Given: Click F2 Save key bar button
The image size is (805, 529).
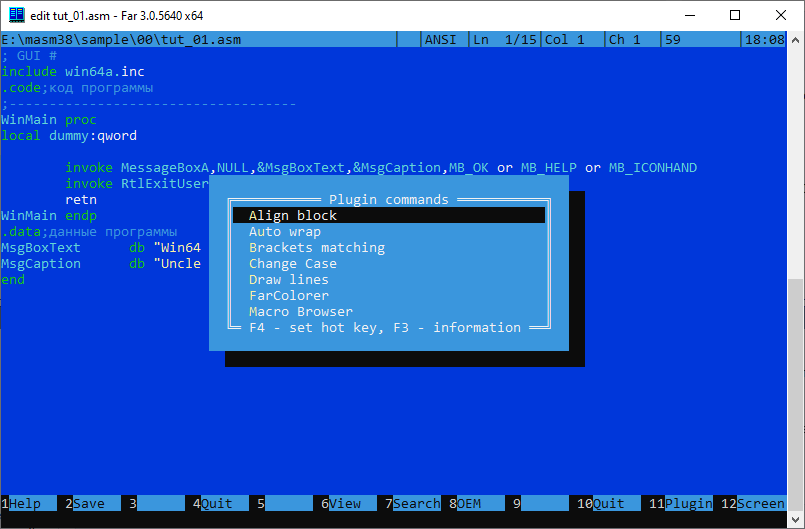Looking at the screenshot, I should coord(88,504).
